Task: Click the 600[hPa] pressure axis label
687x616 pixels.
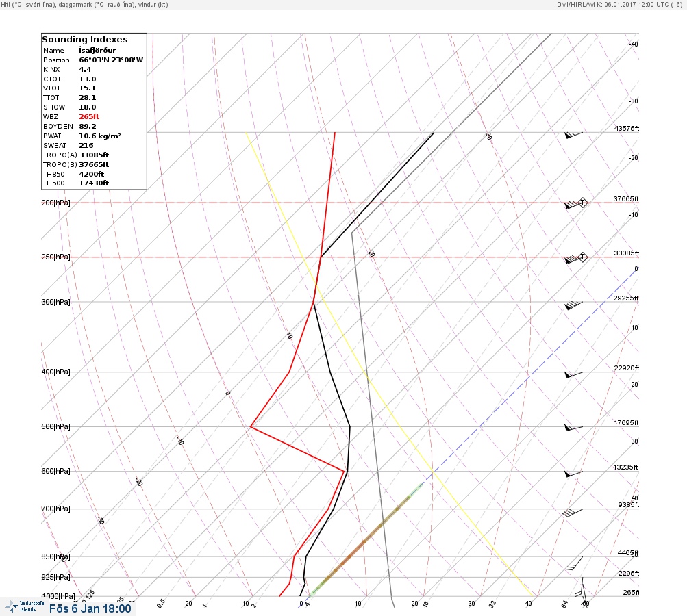Action: [x=55, y=471]
